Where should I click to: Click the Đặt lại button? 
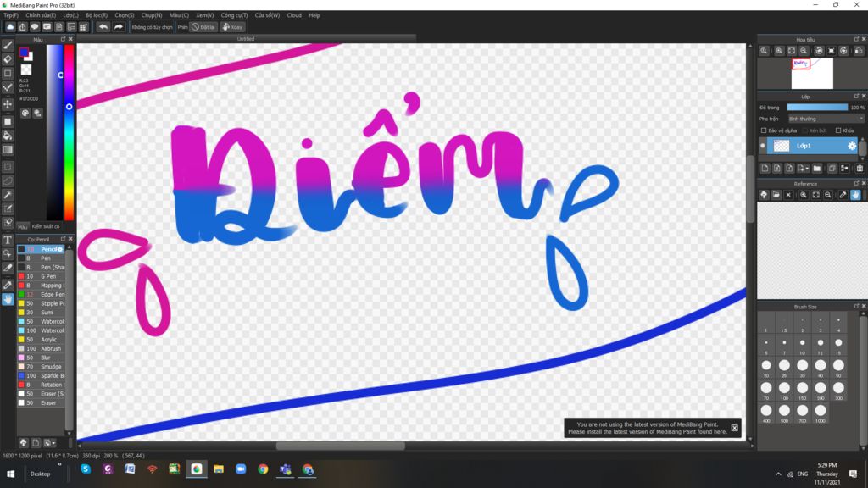pyautogui.click(x=203, y=26)
